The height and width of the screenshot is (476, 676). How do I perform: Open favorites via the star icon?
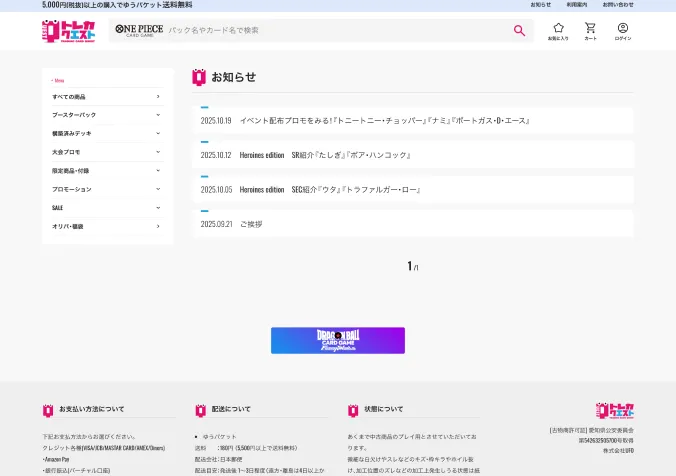[x=558, y=31]
